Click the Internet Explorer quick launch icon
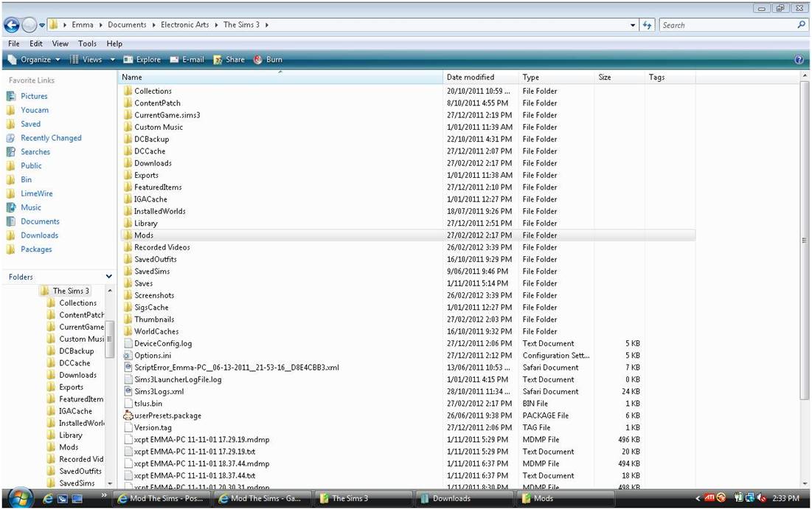 [49, 499]
